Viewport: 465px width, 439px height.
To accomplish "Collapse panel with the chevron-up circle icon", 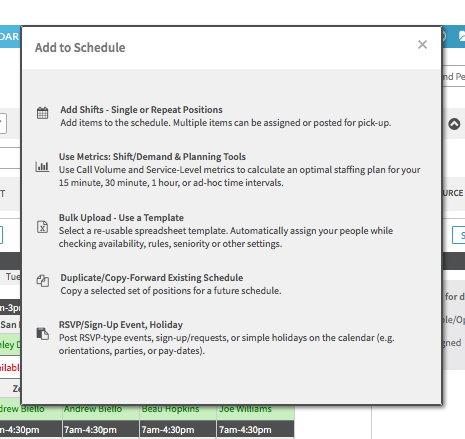I will [x=454, y=124].
